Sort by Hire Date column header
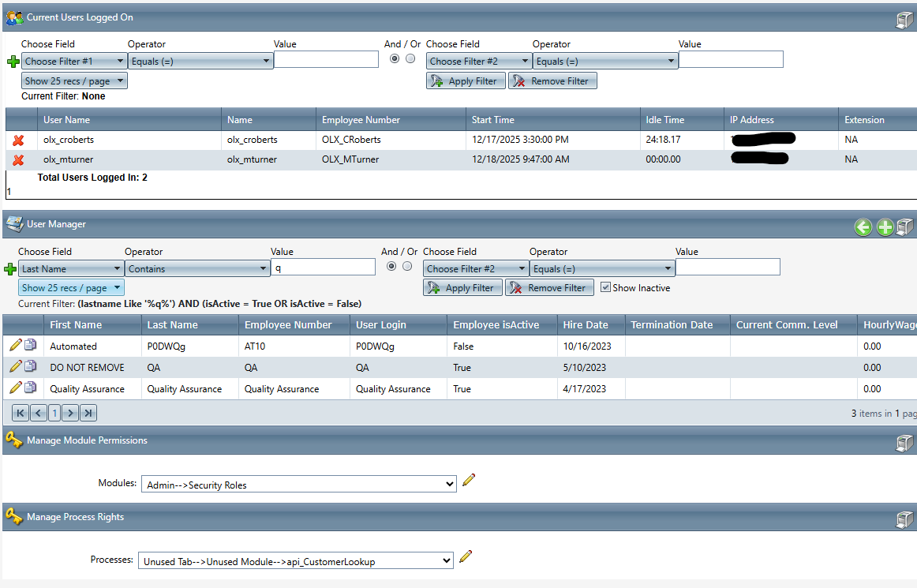Screen dimensions: 917x588 pyautogui.click(x=586, y=324)
